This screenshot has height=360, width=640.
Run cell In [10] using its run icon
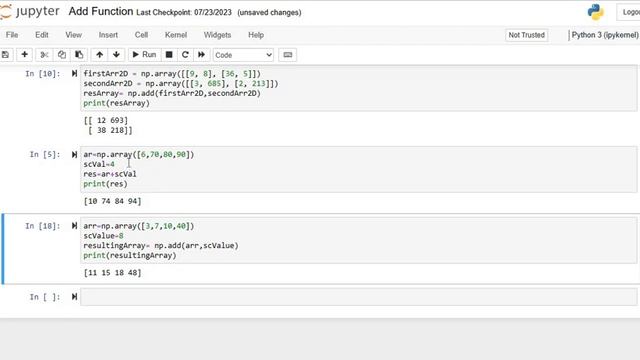point(74,73)
